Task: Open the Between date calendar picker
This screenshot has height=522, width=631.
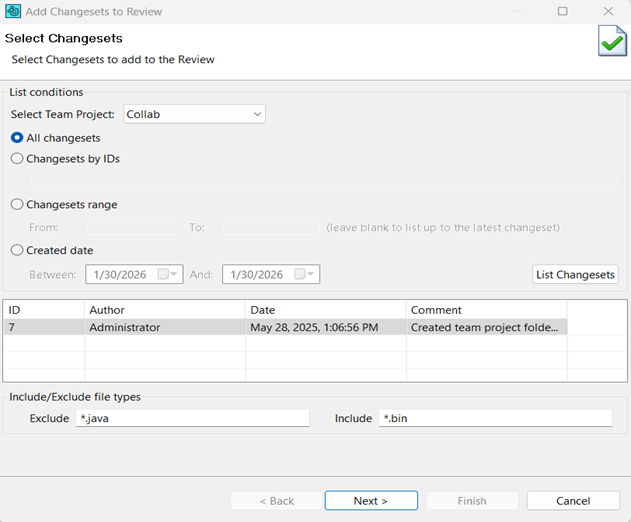Action: point(167,274)
